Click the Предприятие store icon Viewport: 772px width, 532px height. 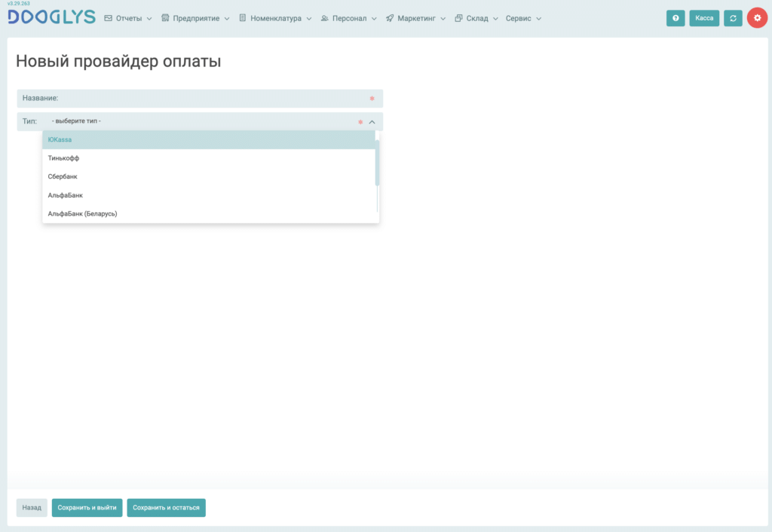[165, 18]
